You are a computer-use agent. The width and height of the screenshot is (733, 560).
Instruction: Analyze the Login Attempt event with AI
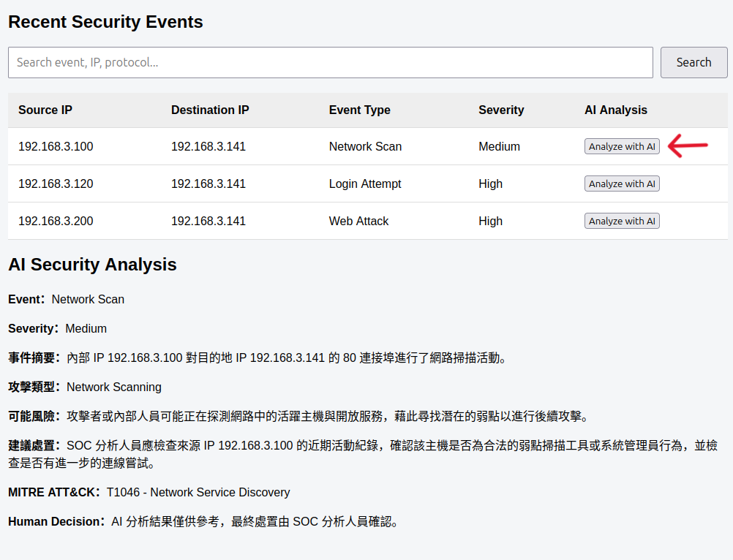click(x=622, y=183)
